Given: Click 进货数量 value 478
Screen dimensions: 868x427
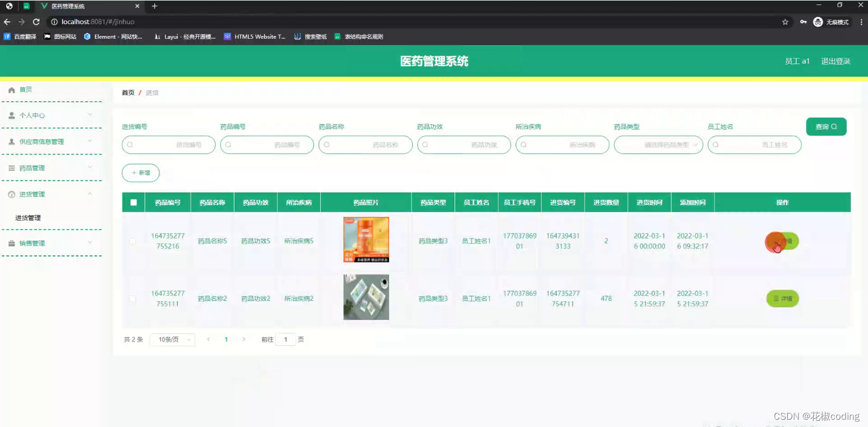Looking at the screenshot, I should [x=606, y=299].
